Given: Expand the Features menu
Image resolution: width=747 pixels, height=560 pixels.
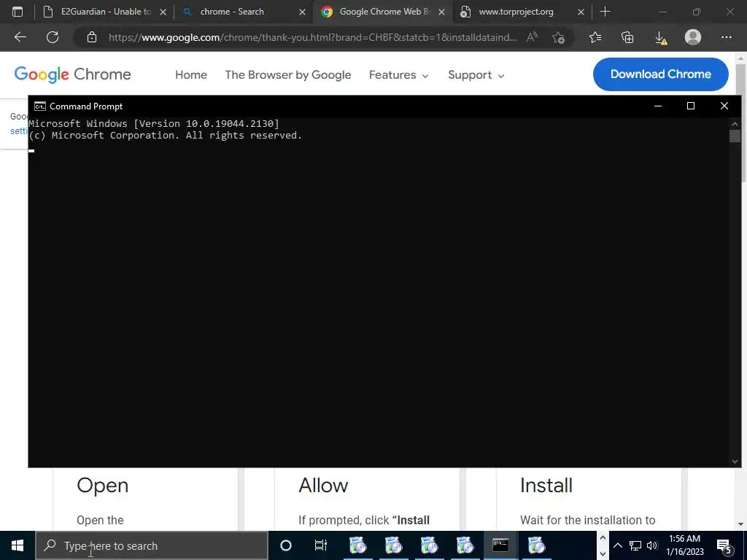Looking at the screenshot, I should tap(399, 75).
